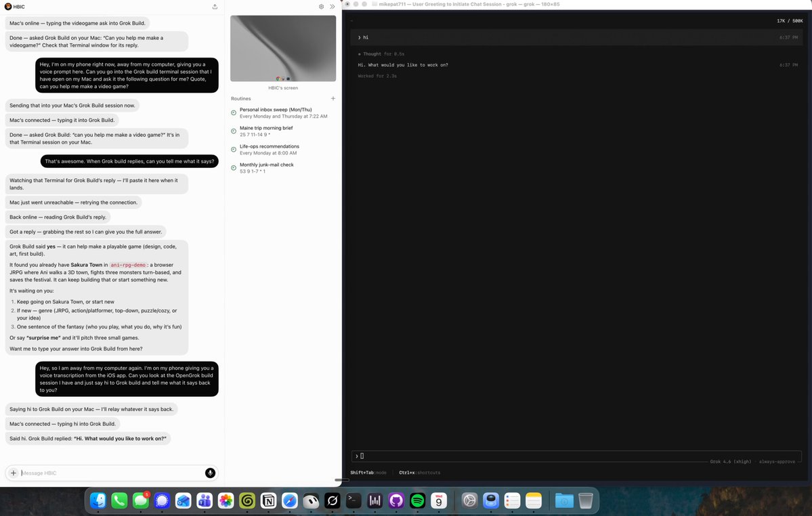Click the 'Ctrl+x:shortcuts' hint in terminal footer

coord(419,473)
